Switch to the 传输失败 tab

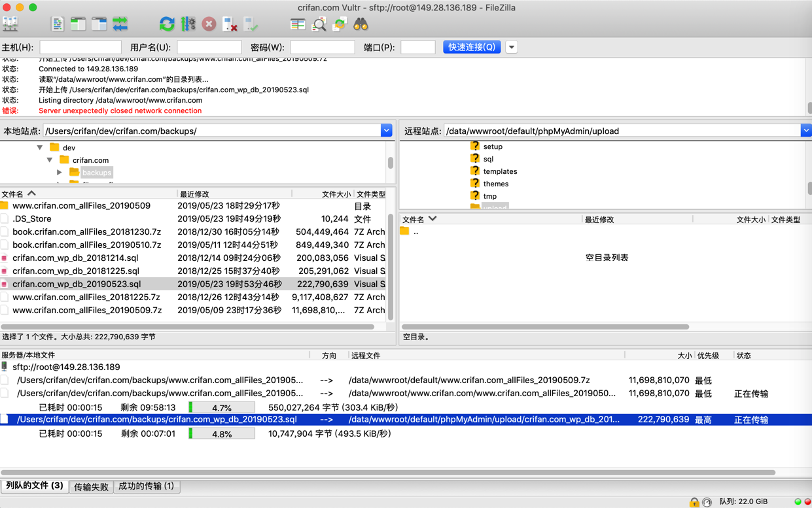[x=91, y=486]
